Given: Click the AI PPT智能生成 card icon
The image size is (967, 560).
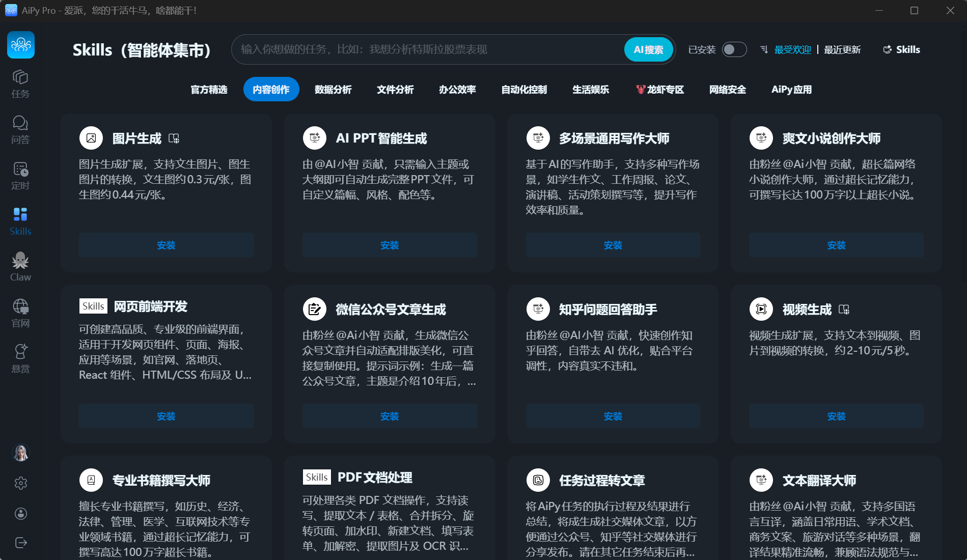Looking at the screenshot, I should (x=315, y=138).
